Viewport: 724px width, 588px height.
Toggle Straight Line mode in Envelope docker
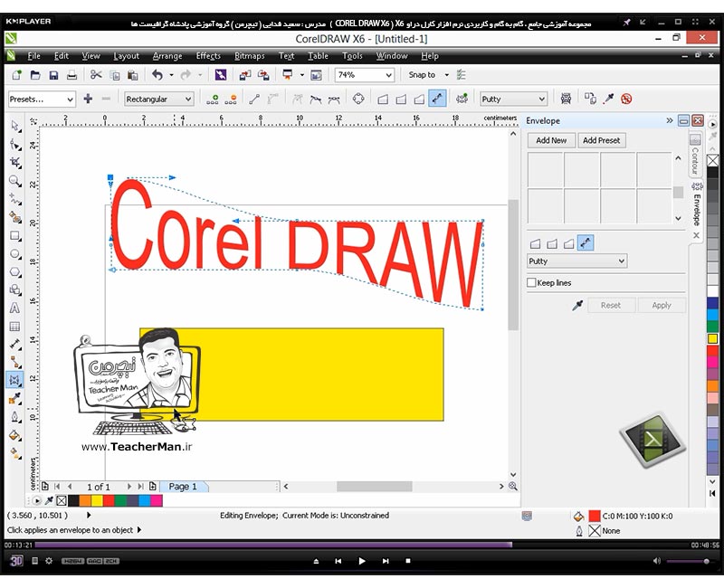(x=535, y=243)
